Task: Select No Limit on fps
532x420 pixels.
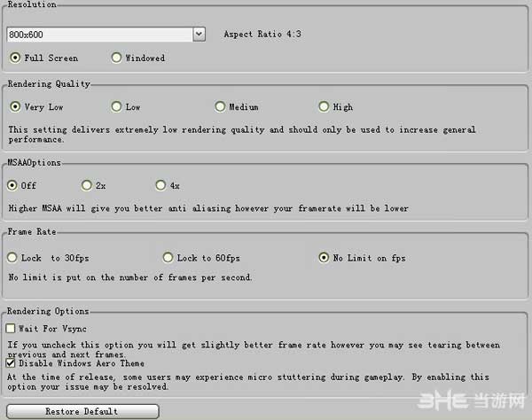Action: pos(324,258)
